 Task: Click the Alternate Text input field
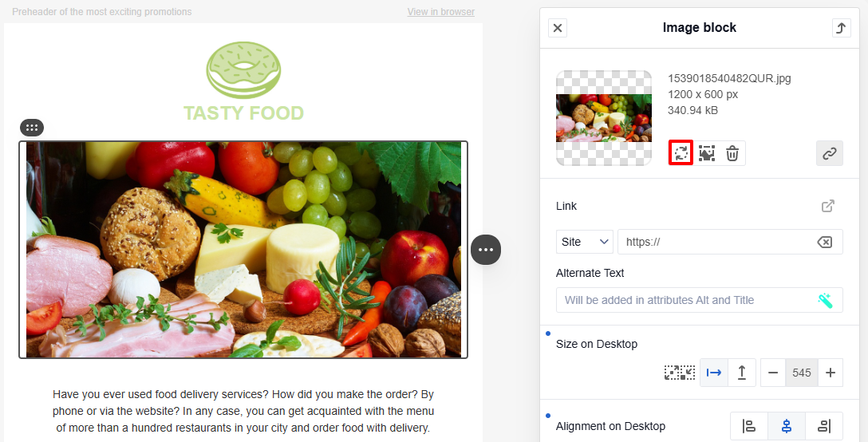click(699, 300)
